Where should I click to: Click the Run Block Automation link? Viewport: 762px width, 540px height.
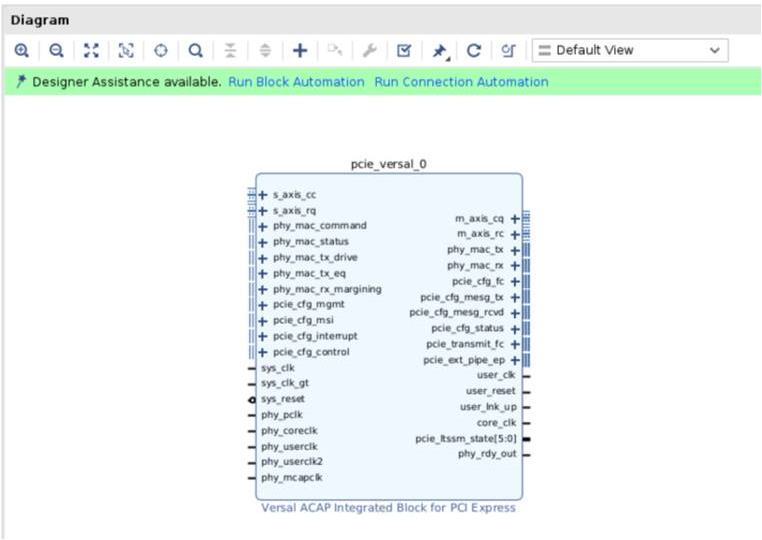pyautogui.click(x=296, y=82)
